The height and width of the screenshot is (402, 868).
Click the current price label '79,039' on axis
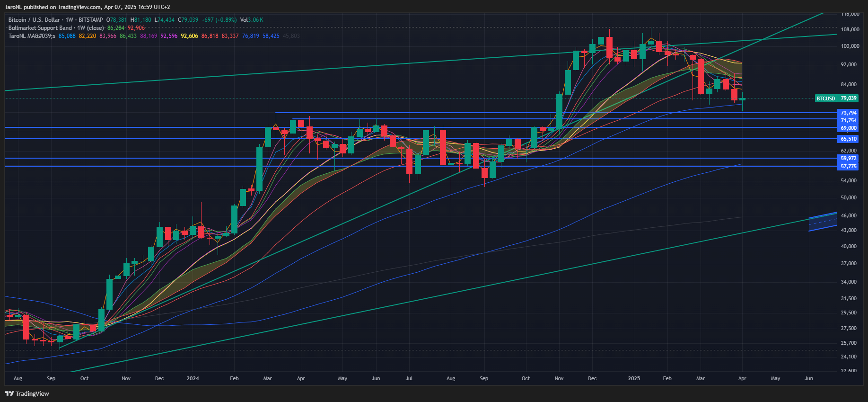pyautogui.click(x=848, y=98)
